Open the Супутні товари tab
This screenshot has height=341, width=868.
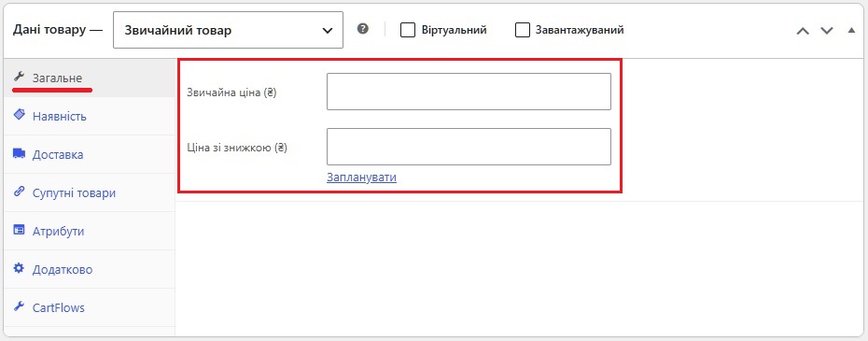point(89,193)
